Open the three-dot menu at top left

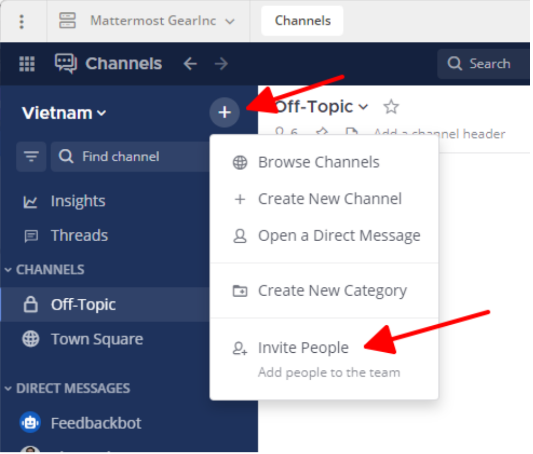point(21,21)
